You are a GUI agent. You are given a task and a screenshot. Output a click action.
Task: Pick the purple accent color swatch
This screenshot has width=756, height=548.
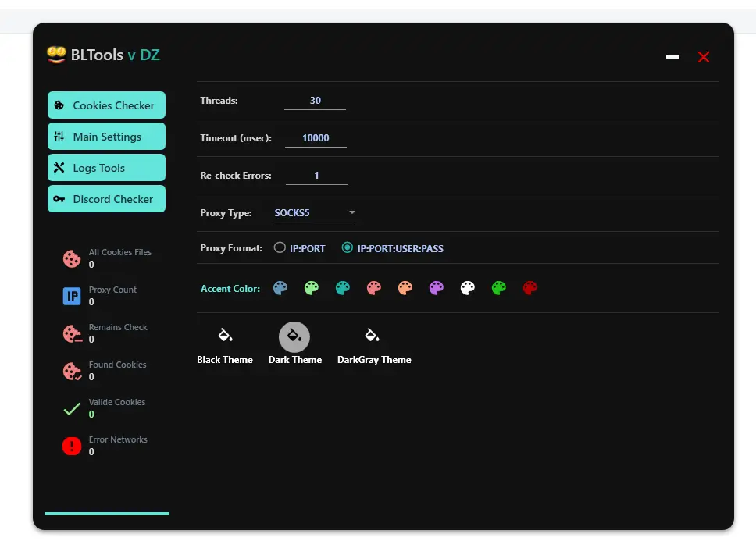[x=437, y=287]
